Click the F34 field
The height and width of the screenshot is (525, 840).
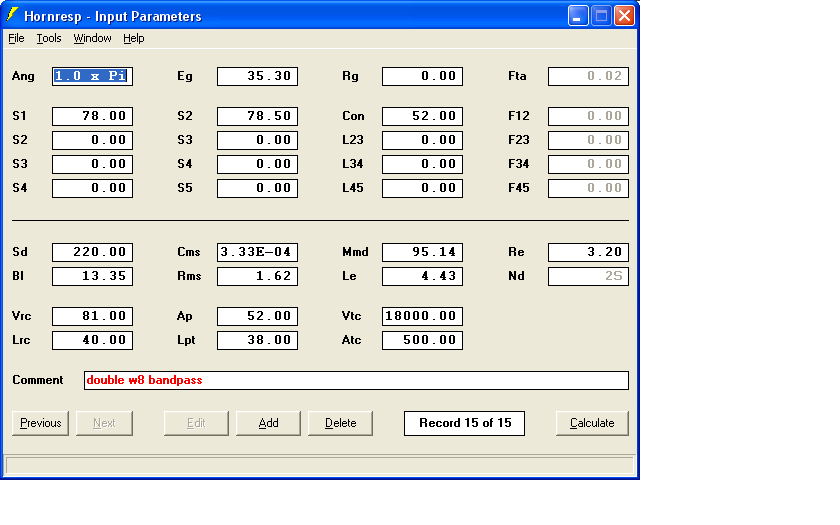[588, 164]
